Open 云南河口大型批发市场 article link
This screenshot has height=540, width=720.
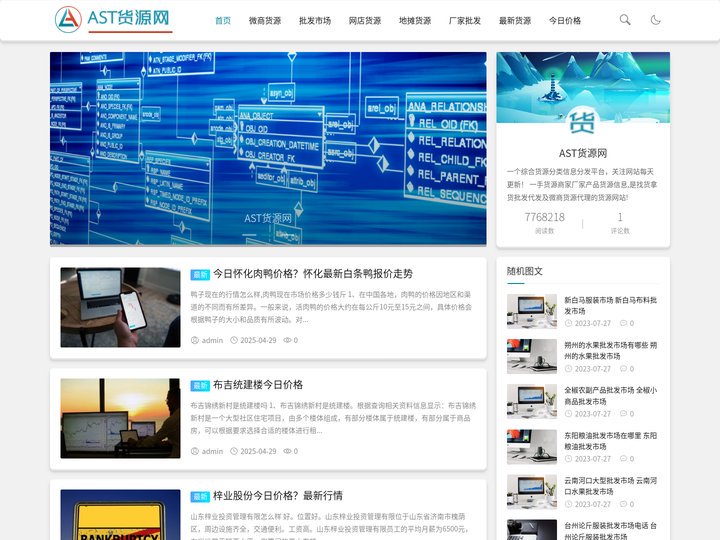coord(611,486)
